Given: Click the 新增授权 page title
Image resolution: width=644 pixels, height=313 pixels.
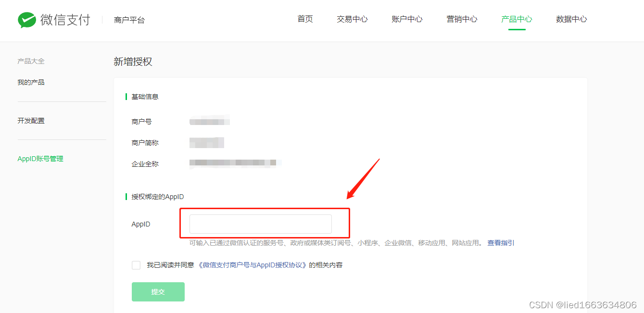Looking at the screenshot, I should click(x=133, y=62).
